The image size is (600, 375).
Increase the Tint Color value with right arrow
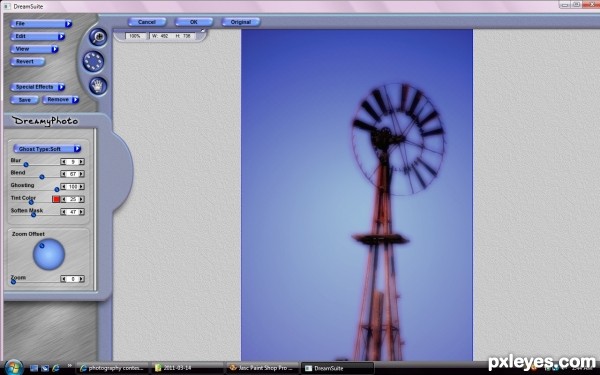pos(81,199)
